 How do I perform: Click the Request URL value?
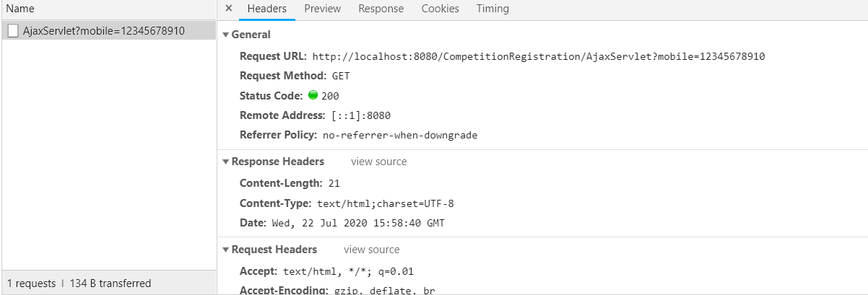[538, 56]
